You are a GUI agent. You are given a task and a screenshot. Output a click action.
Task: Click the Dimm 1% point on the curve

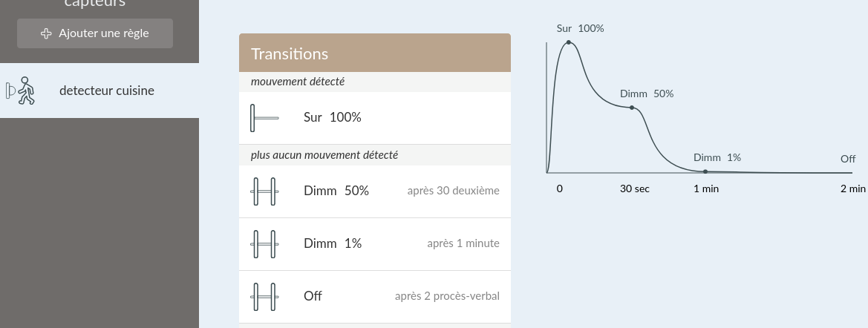(x=705, y=171)
